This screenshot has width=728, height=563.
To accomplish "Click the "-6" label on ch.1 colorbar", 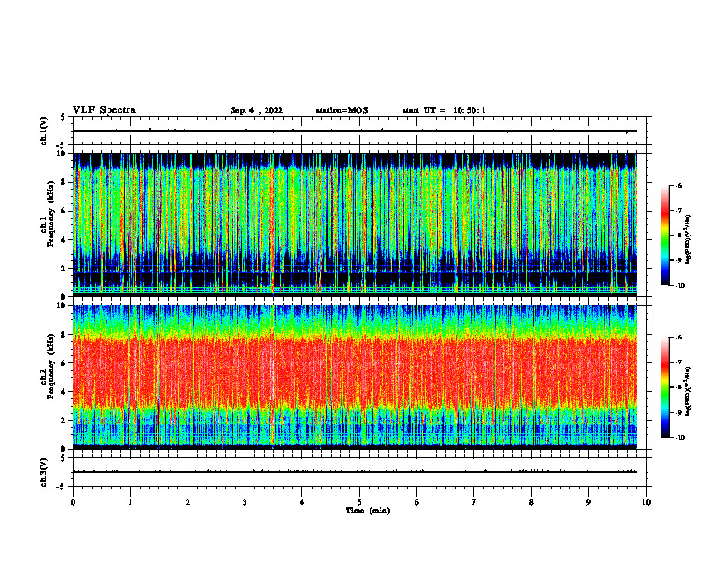I will point(678,185).
